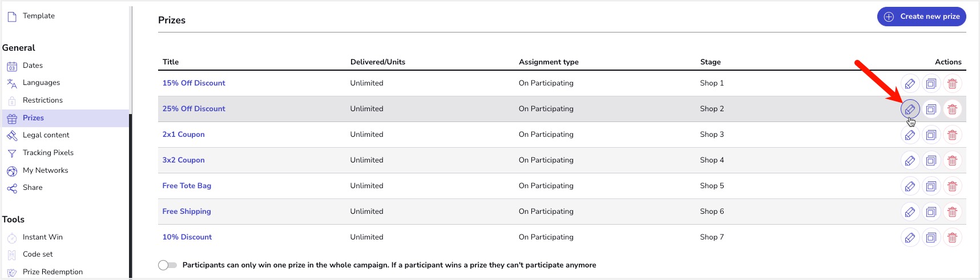
Task: Open Prize Redemption tool
Action: pyautogui.click(x=53, y=272)
